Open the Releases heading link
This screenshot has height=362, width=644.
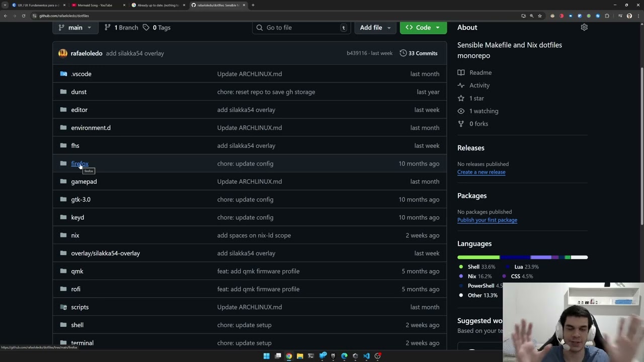[471, 148]
